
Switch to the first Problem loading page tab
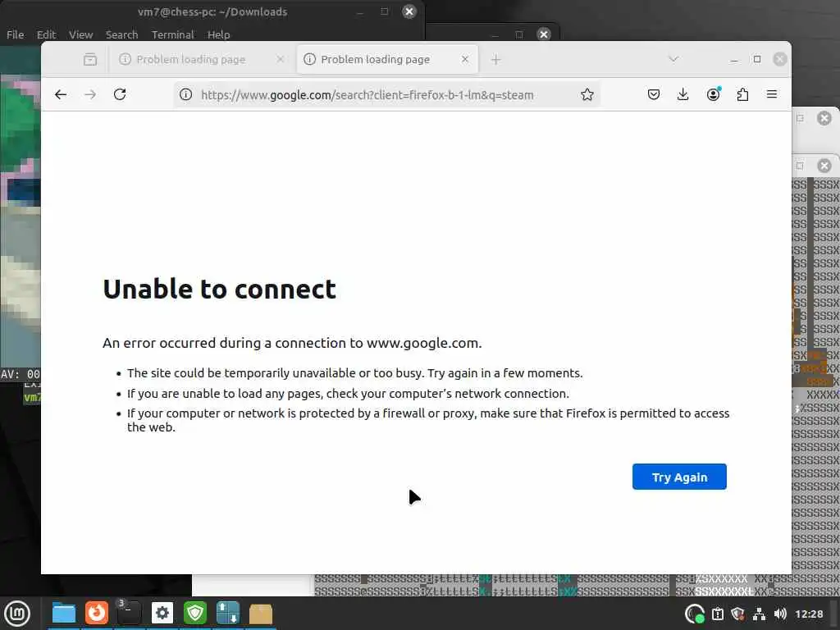pos(202,59)
